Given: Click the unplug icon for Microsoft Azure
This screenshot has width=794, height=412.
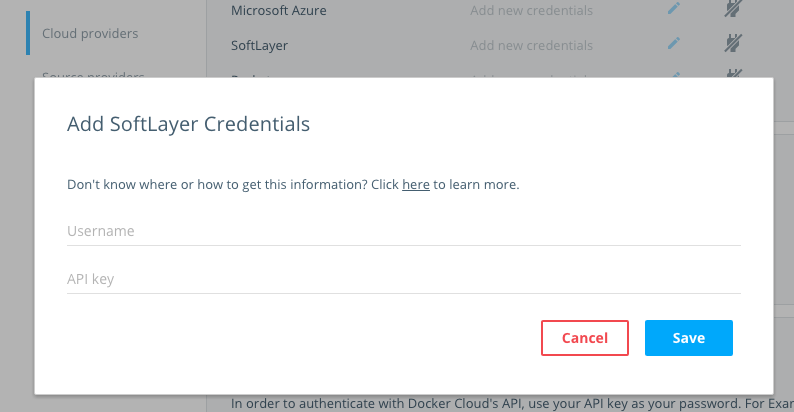Looking at the screenshot, I should [x=734, y=11].
